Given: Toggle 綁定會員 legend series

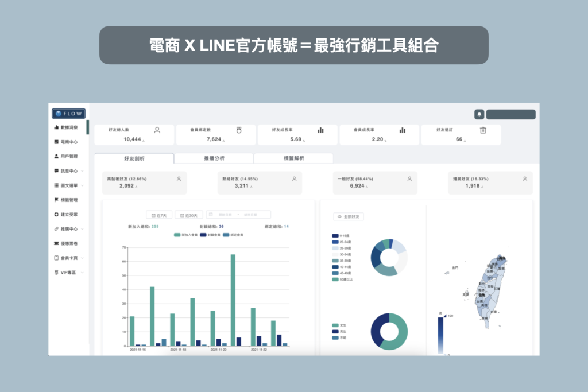Looking at the screenshot, I should click(x=233, y=235).
